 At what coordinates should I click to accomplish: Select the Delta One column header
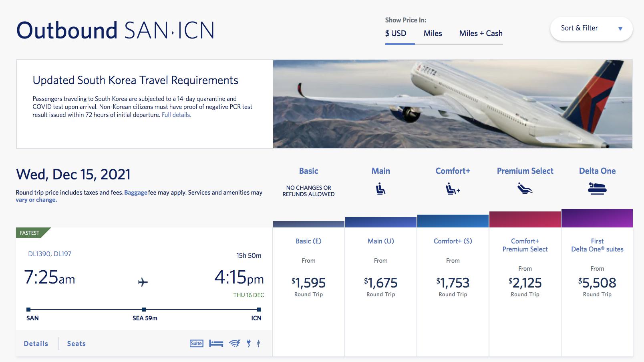point(597,171)
